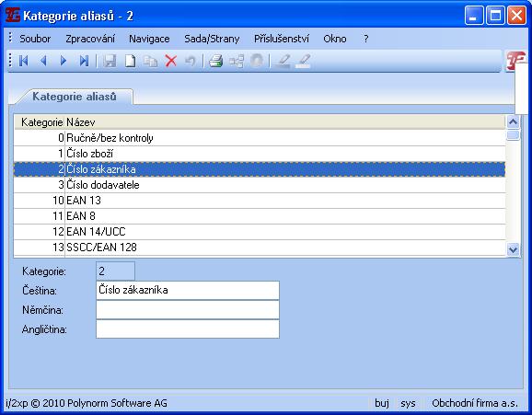
Task: Click the copy record icon
Action: [150, 61]
